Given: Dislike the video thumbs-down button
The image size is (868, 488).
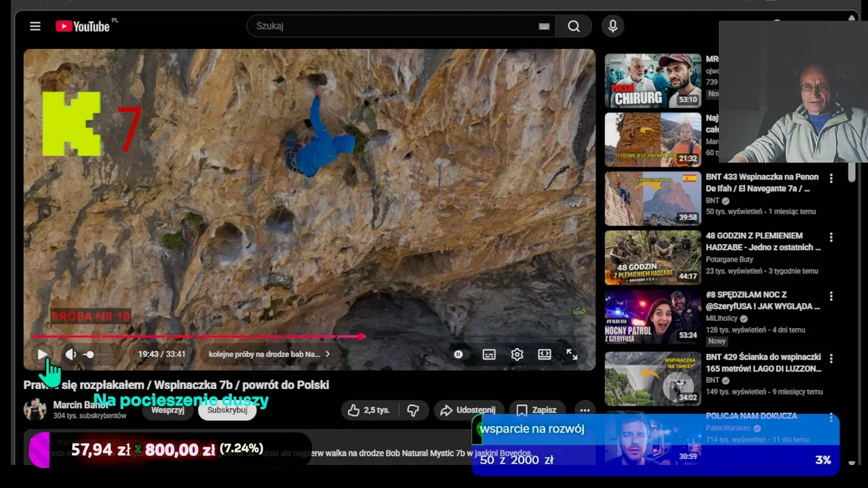Looking at the screenshot, I should [x=413, y=410].
